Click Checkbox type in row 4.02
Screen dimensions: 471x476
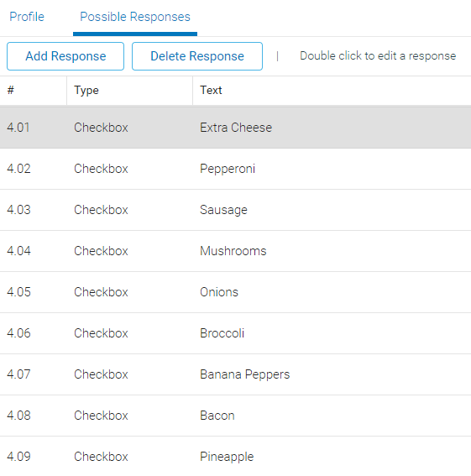(101, 169)
